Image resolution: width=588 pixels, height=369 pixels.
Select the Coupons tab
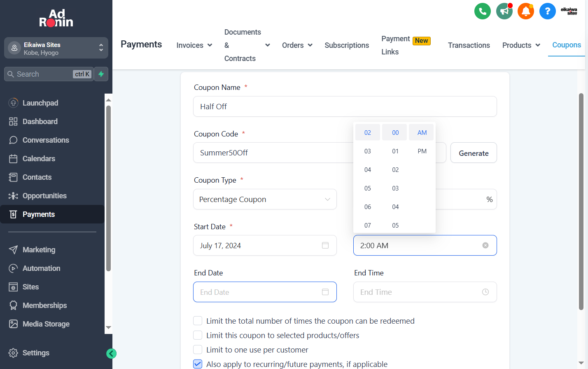click(x=567, y=45)
